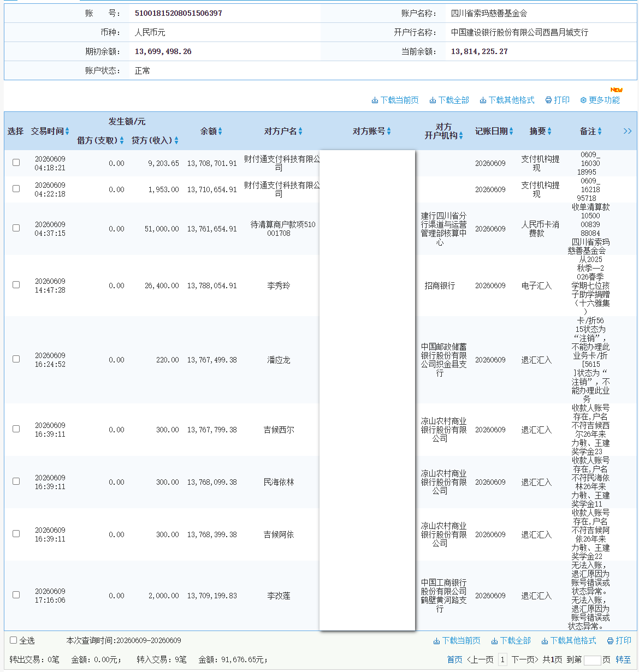
Task: Click counterparty name 李改莲
Action: (279, 596)
